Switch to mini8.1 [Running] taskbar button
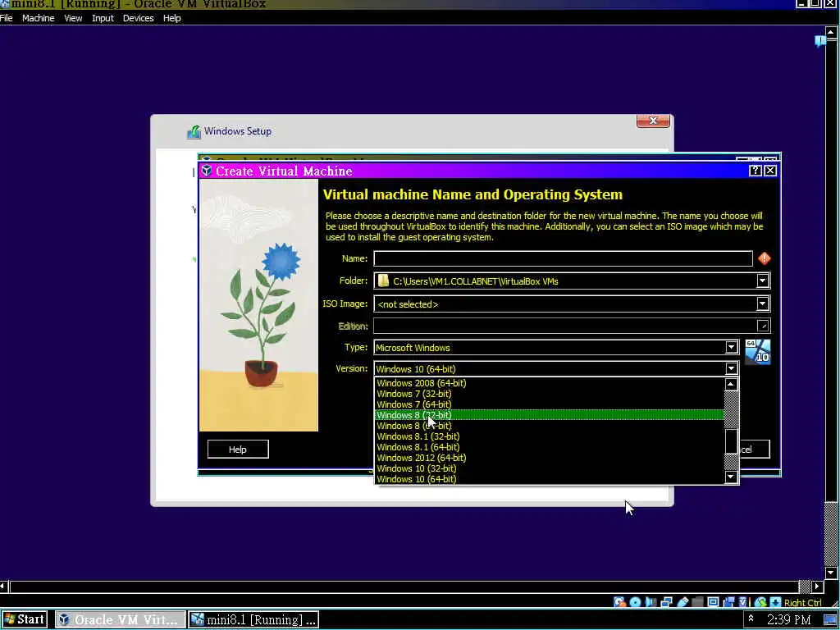This screenshot has width=840, height=630. pyautogui.click(x=254, y=619)
